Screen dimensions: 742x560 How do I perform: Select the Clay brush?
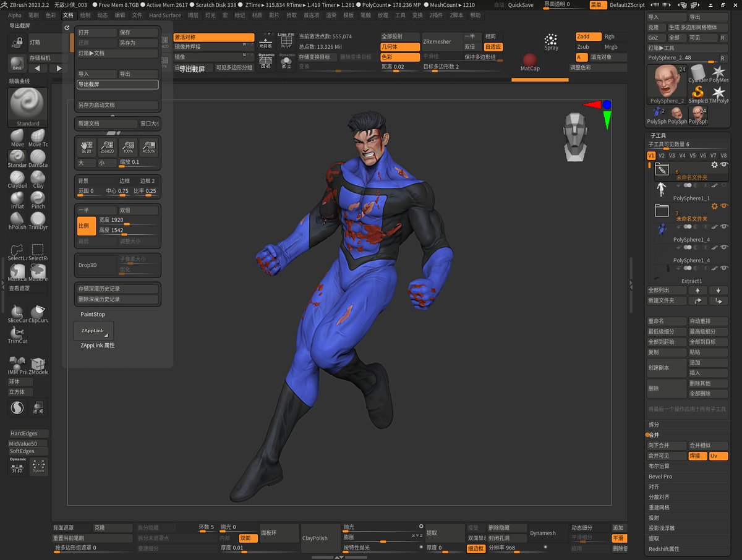click(38, 179)
